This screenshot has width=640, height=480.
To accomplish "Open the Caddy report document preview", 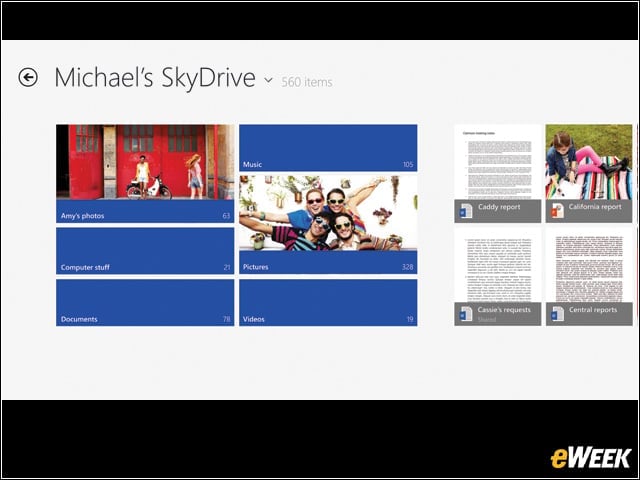I will tap(498, 162).
